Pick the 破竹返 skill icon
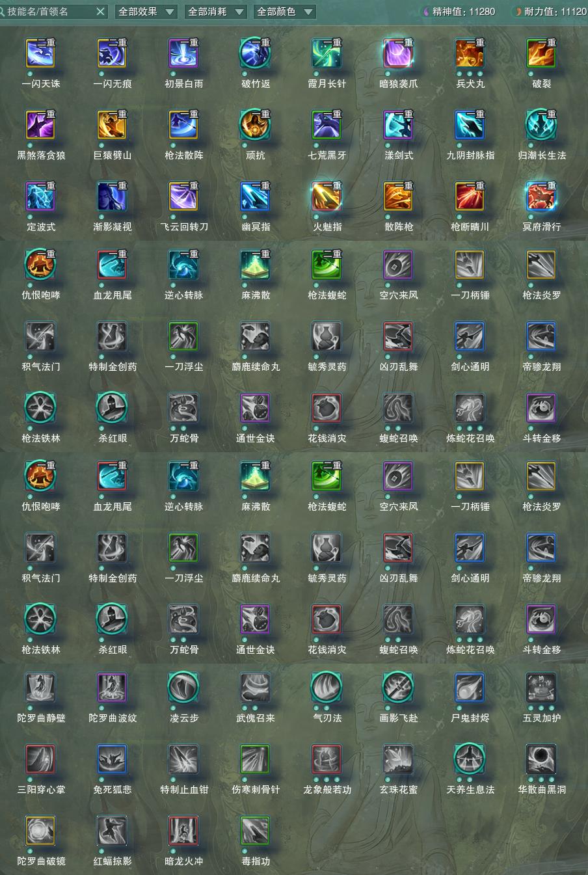The height and width of the screenshot is (875, 588). click(255, 54)
